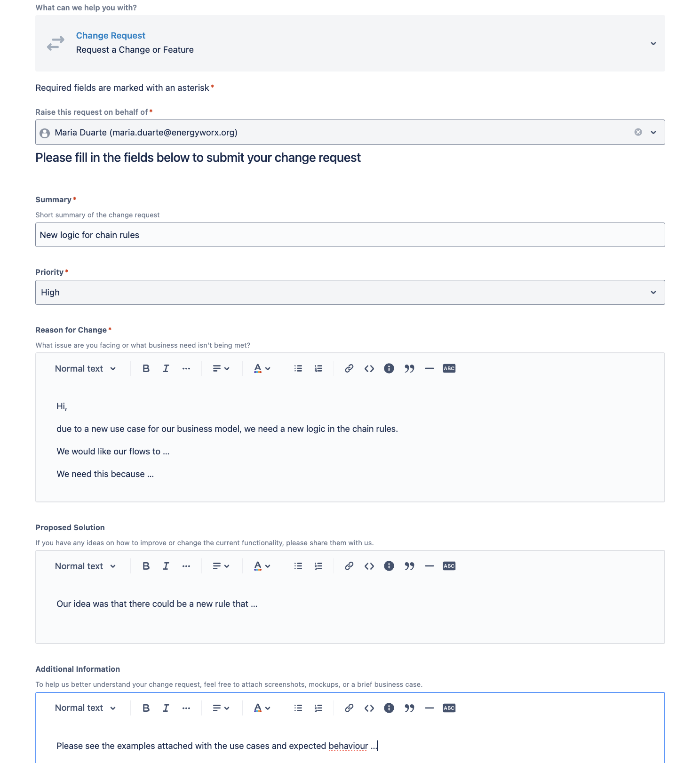Insert quote block in Reason for Change editor
Viewport: 700px width, 763px height.
[x=409, y=369]
